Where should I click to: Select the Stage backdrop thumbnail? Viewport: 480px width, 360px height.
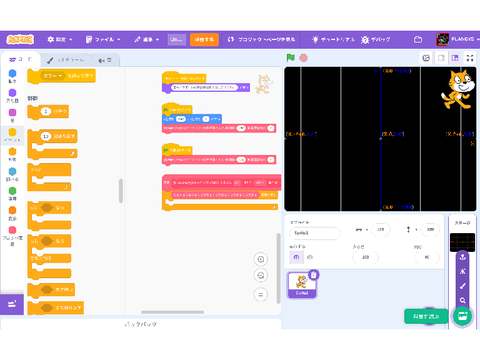(462, 242)
